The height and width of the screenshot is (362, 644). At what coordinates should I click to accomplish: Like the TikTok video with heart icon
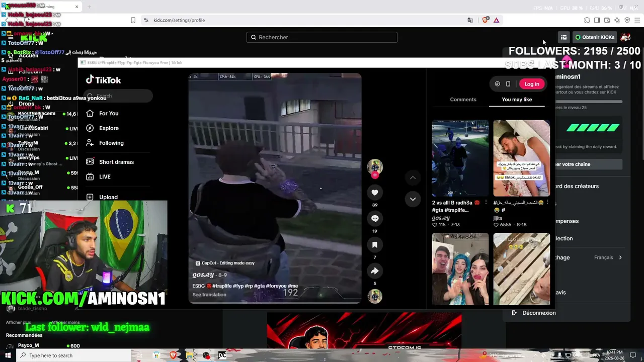(375, 193)
